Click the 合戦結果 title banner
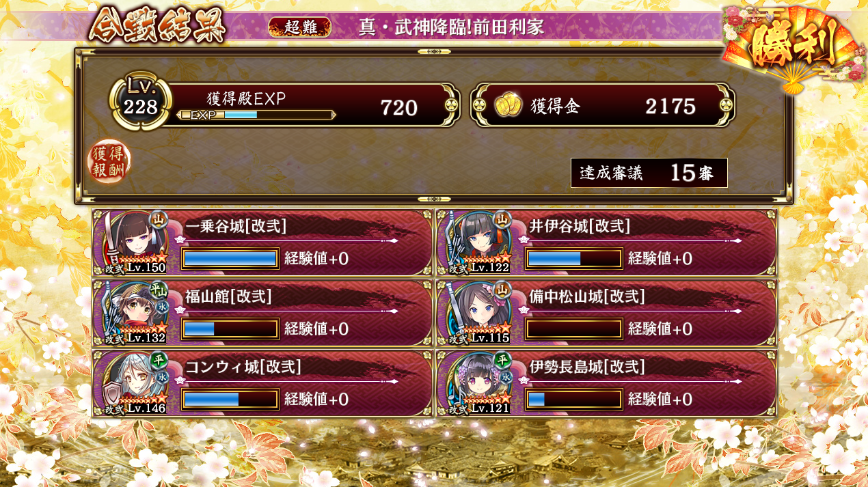This screenshot has height=487, width=868. [x=158, y=27]
